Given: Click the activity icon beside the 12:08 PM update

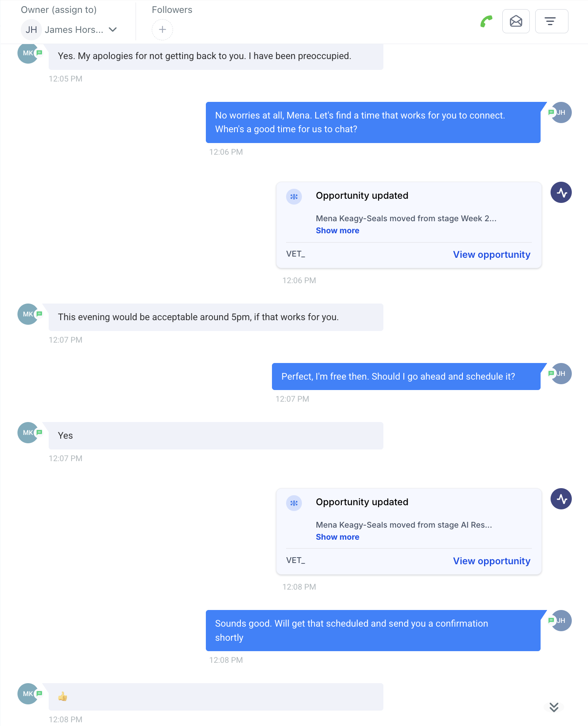Looking at the screenshot, I should (x=561, y=499).
